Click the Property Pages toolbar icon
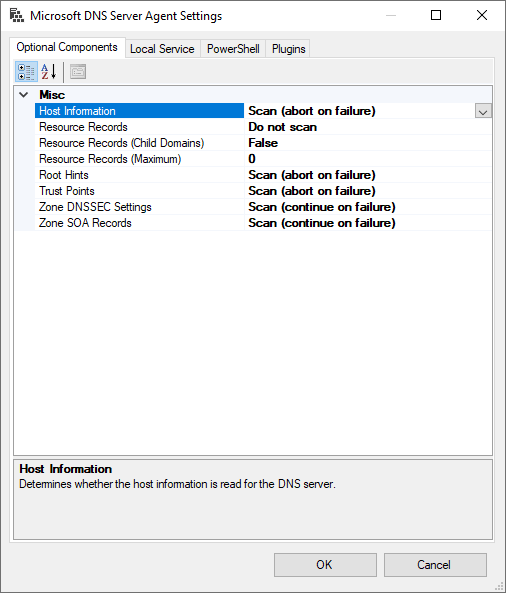The image size is (506, 593). pos(78,72)
